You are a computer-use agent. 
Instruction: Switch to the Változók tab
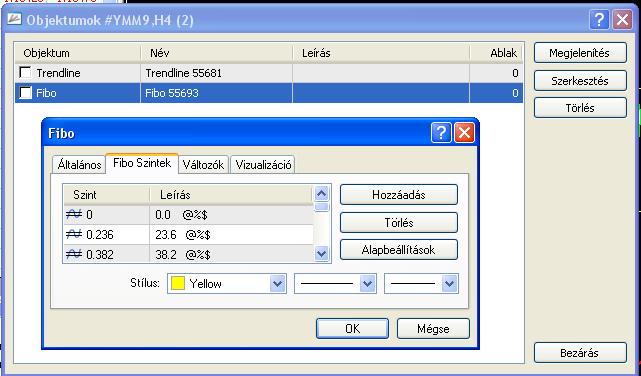[x=203, y=165]
